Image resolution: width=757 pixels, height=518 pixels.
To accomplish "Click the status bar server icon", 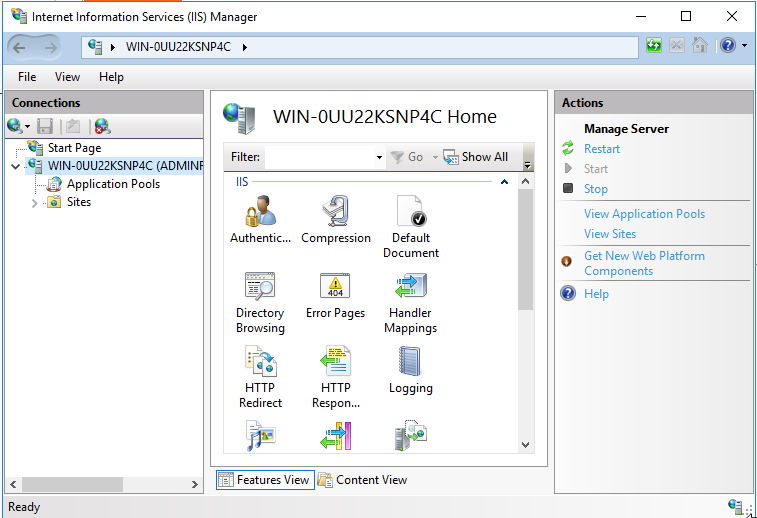I will 735,506.
